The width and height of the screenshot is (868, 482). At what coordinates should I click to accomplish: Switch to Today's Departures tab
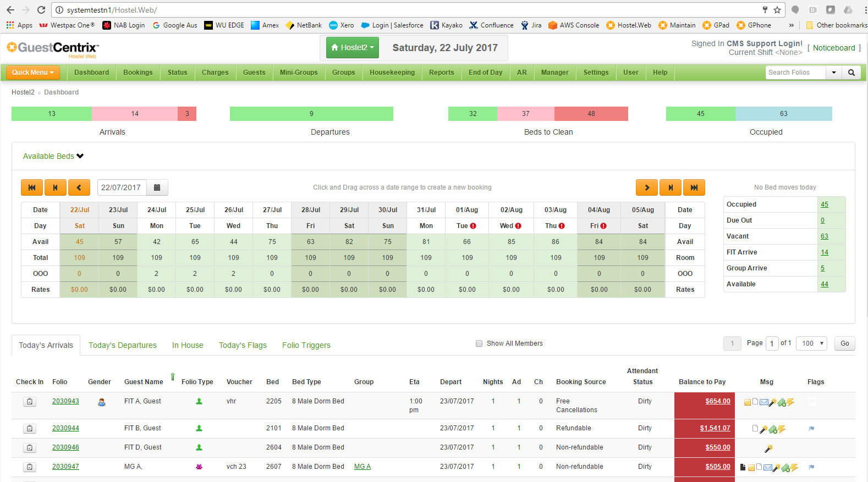coord(122,345)
